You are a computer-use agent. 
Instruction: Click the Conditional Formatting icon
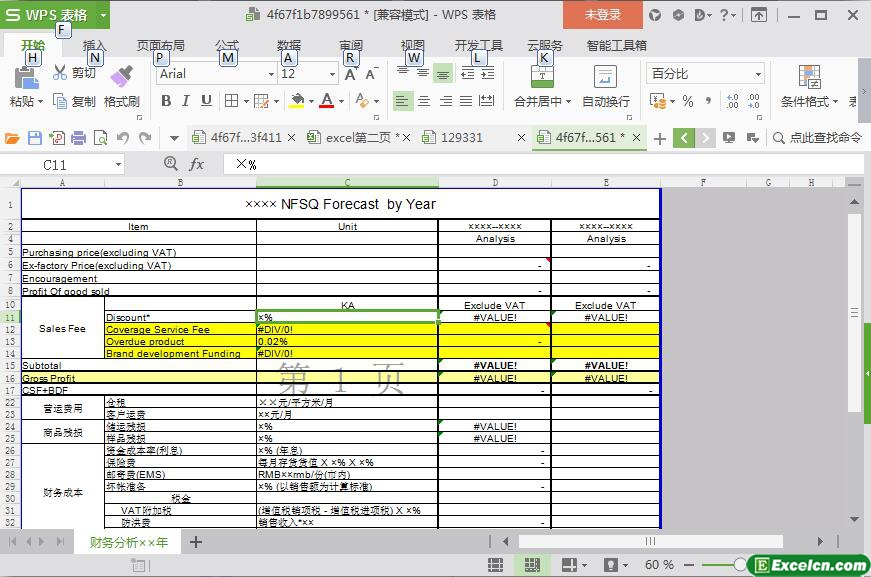click(809, 78)
